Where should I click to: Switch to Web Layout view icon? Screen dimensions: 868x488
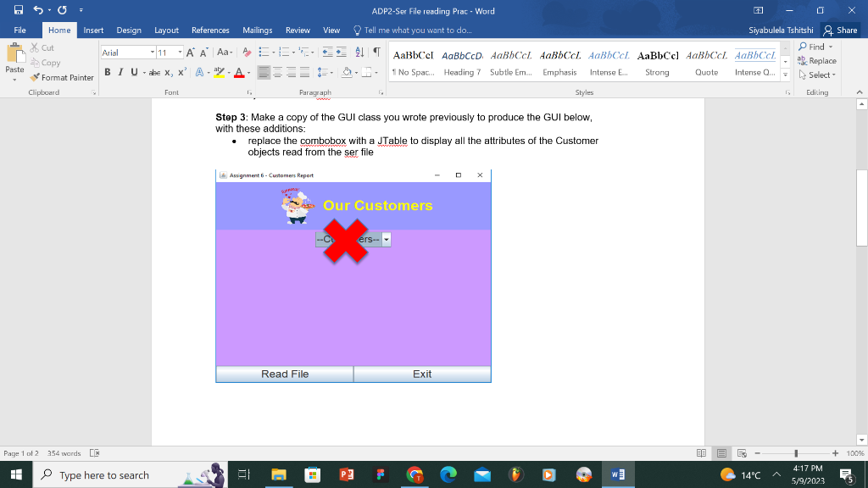(x=742, y=453)
